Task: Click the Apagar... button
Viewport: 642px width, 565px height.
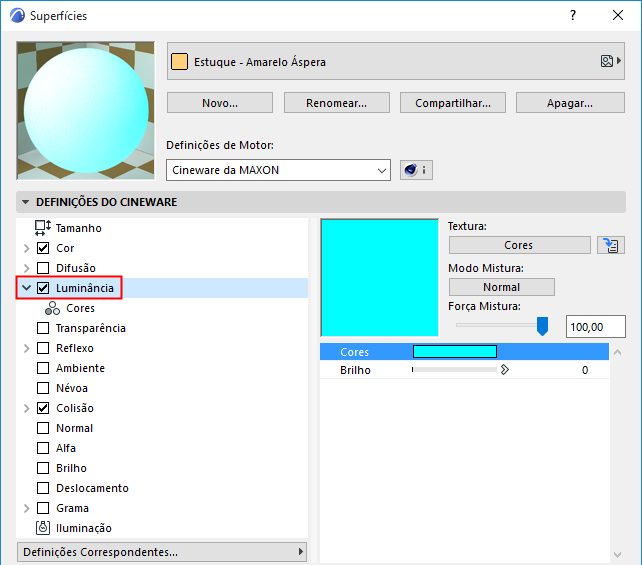Action: pos(570,102)
